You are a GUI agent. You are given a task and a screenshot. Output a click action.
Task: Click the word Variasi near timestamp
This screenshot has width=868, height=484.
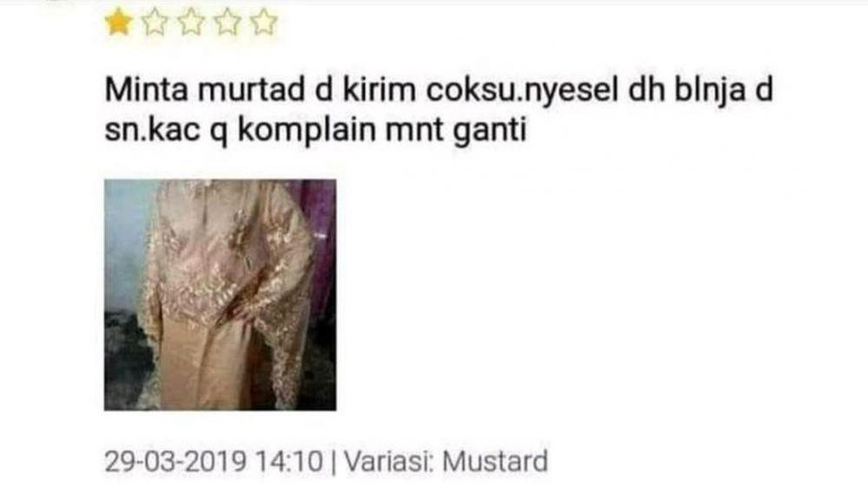click(x=388, y=461)
